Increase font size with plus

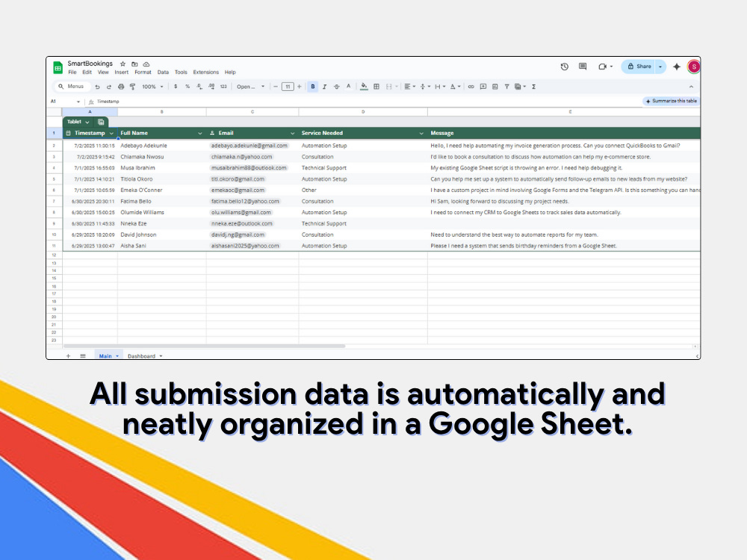pos(300,87)
